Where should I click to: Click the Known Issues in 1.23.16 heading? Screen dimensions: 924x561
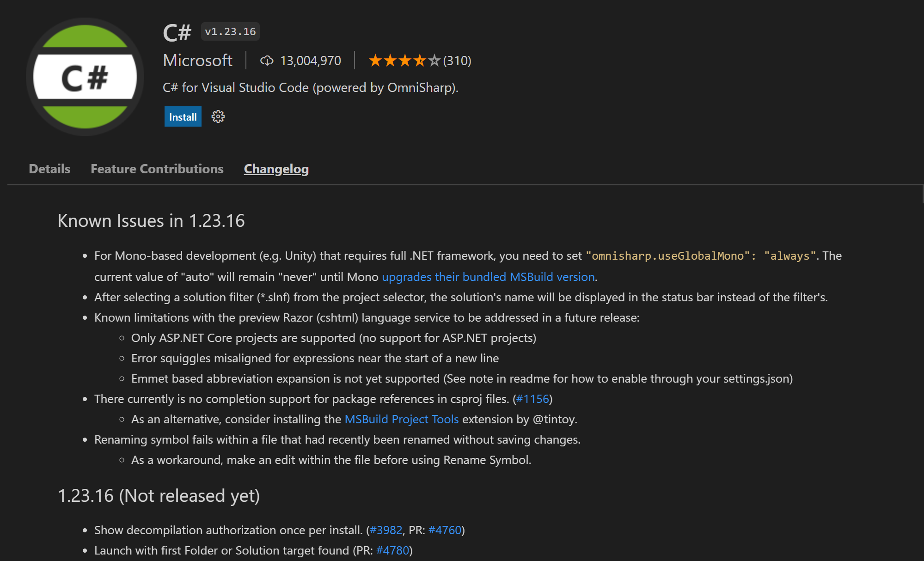[x=151, y=221]
